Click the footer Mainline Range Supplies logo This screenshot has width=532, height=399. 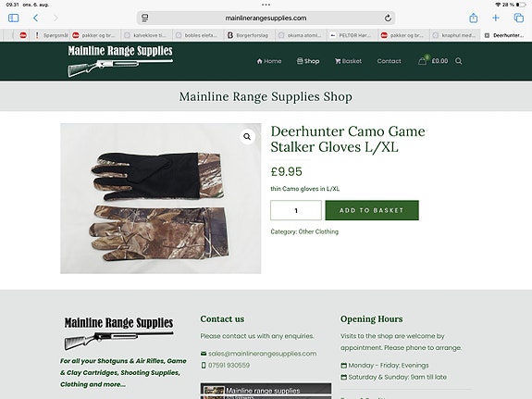click(118, 333)
